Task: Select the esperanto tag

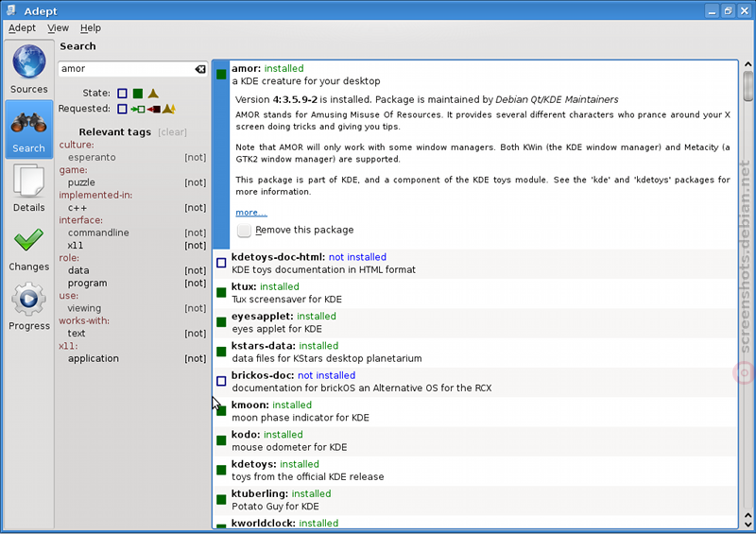Action: [92, 157]
